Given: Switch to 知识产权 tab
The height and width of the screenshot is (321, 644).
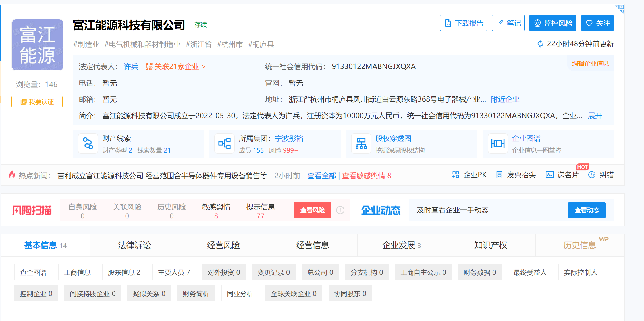Looking at the screenshot, I should tap(491, 245).
